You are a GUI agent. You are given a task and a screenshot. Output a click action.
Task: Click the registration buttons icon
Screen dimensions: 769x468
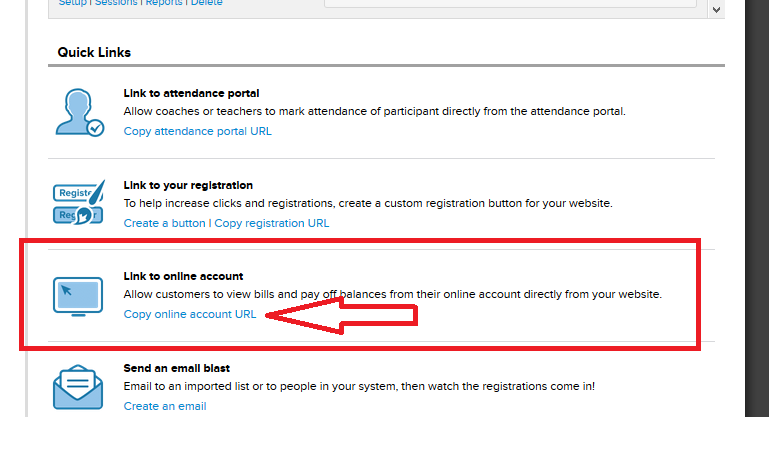tap(78, 203)
